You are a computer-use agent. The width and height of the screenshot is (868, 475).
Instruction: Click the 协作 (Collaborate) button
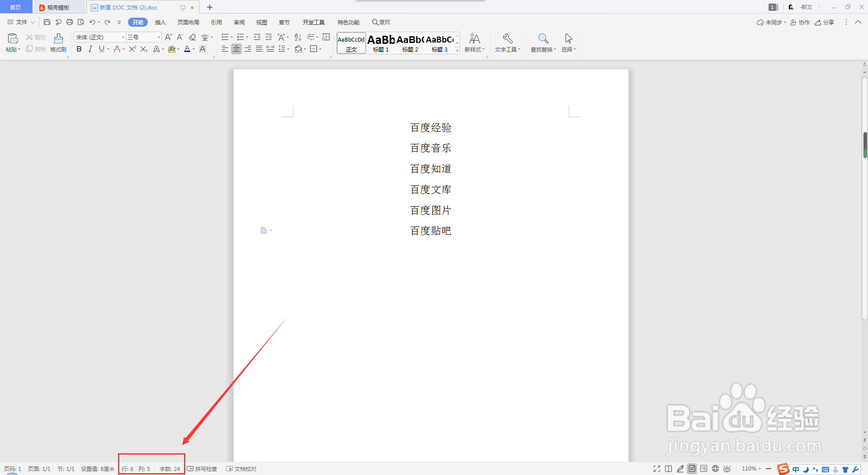click(x=800, y=22)
